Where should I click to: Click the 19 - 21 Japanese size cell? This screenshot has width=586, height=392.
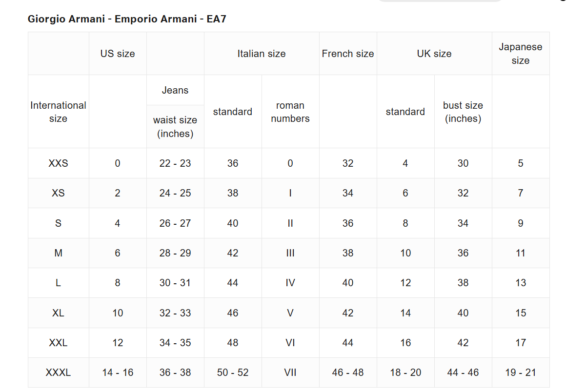tap(521, 372)
